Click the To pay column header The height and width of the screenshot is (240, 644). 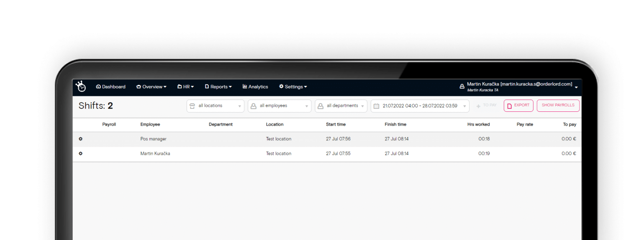tap(570, 124)
